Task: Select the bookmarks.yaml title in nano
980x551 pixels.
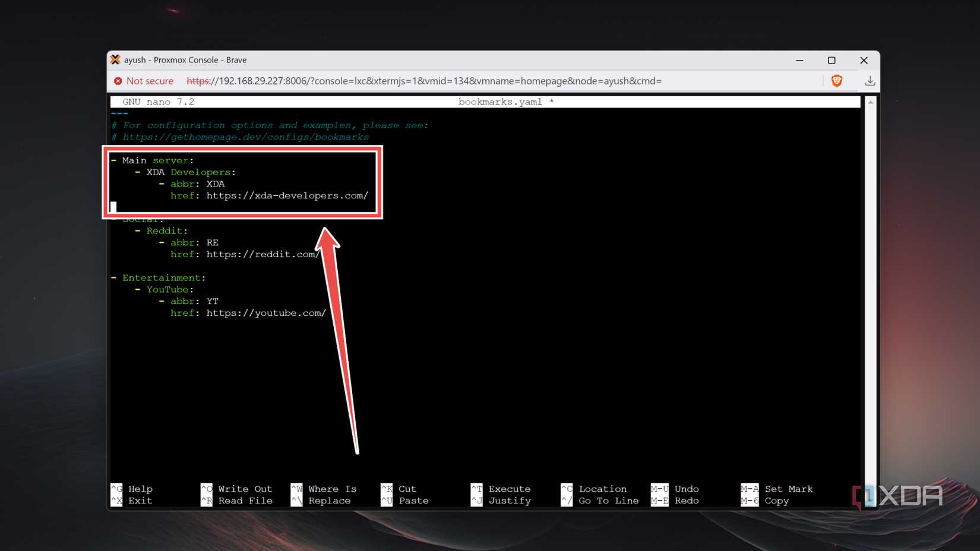Action: (500, 102)
